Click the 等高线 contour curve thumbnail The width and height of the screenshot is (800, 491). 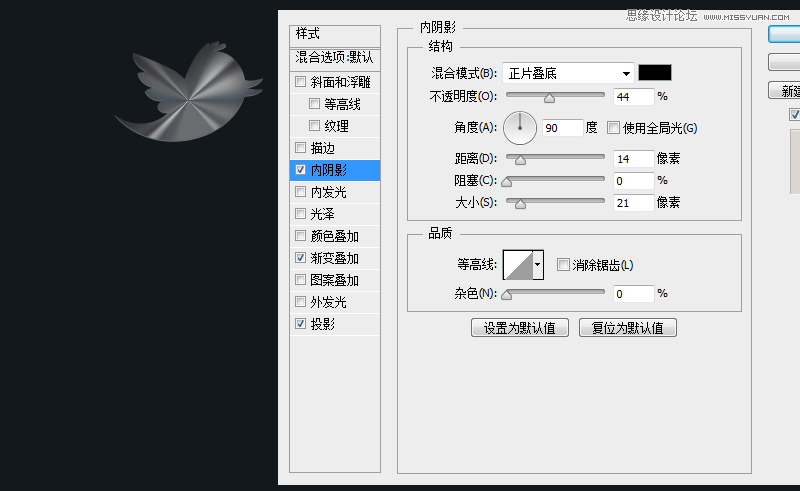coord(518,264)
